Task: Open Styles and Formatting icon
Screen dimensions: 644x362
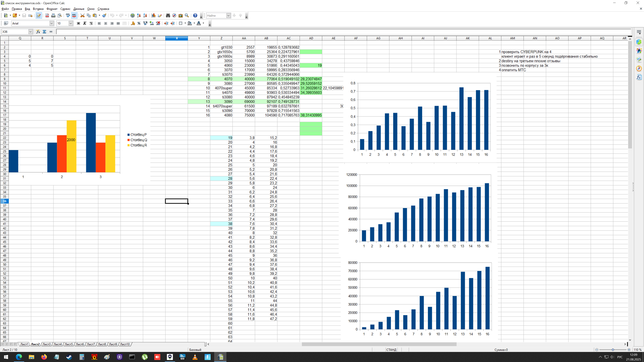Action: [6, 23]
